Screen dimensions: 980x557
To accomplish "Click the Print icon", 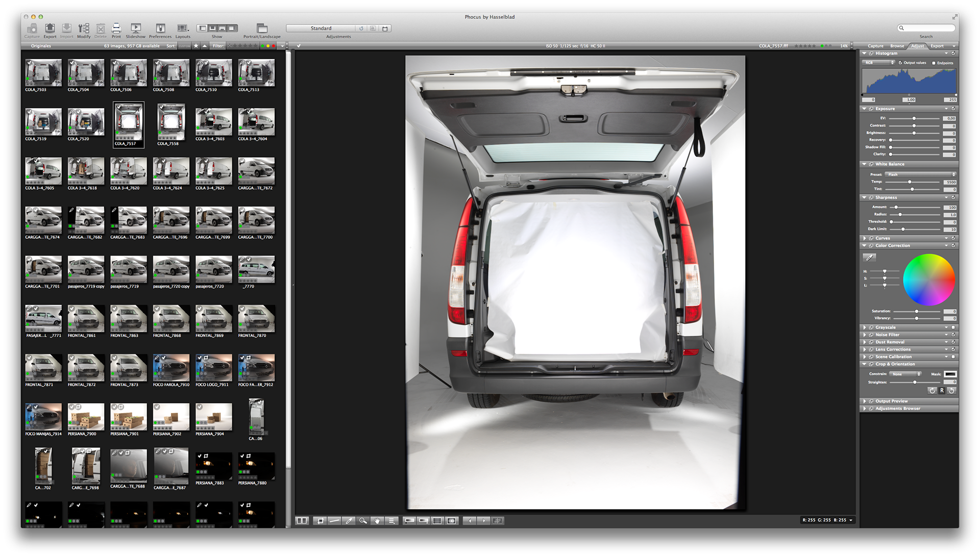I will click(116, 29).
